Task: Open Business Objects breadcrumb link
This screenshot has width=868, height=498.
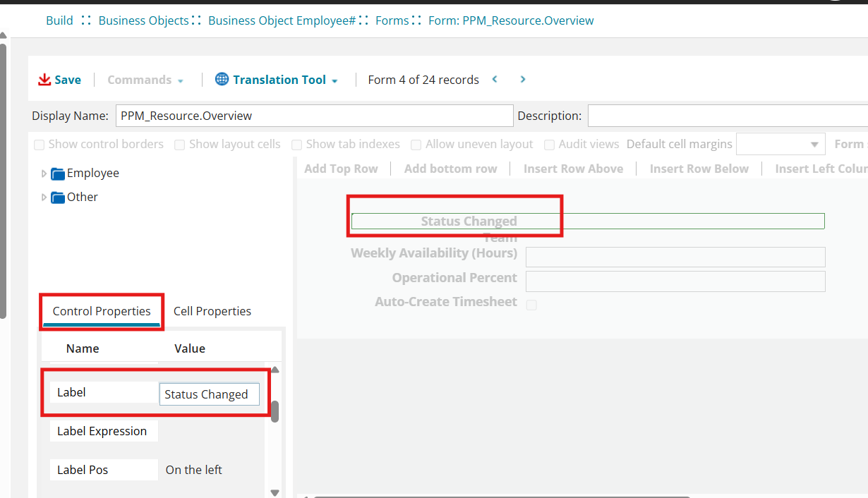Action: point(143,20)
